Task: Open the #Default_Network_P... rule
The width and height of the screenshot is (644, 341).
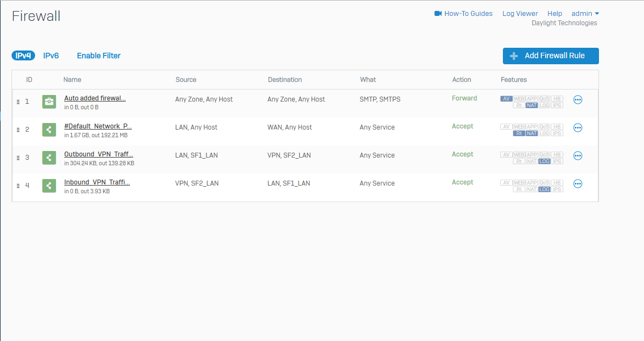Action: pos(98,126)
